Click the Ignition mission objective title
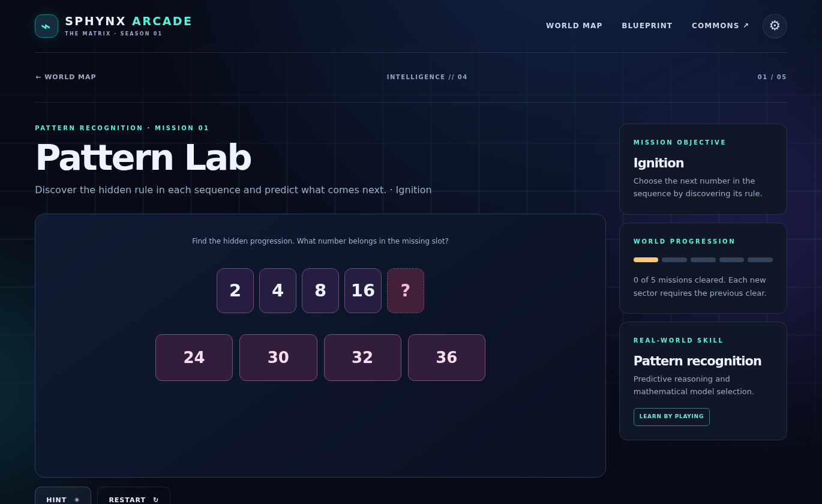The image size is (822, 504). [659, 163]
